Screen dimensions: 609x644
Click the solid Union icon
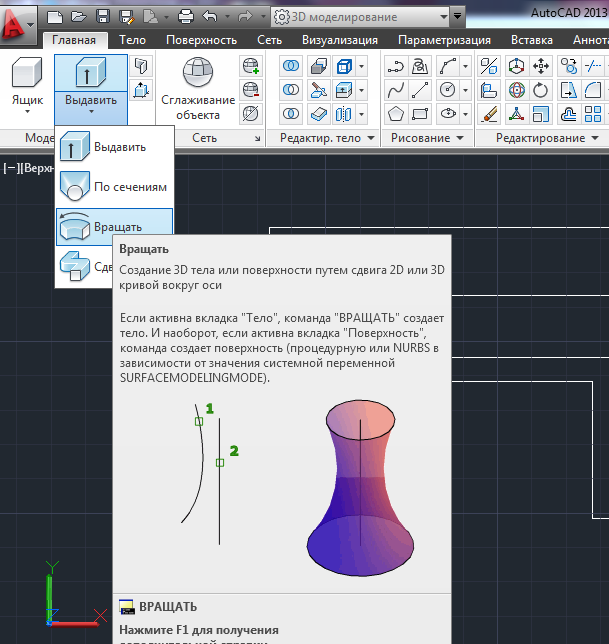pos(291,66)
